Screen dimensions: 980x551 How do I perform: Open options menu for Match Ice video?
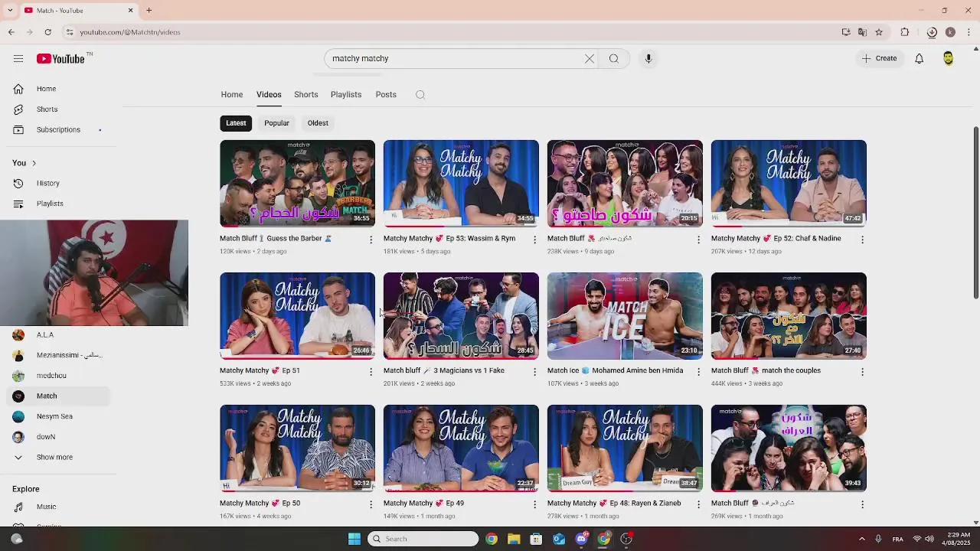point(698,372)
